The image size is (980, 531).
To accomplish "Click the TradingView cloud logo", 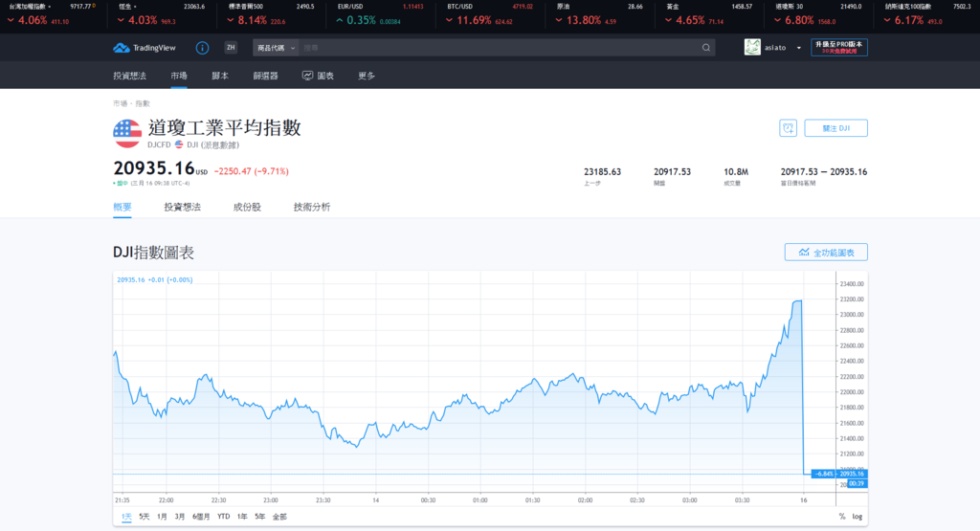I will pos(122,48).
